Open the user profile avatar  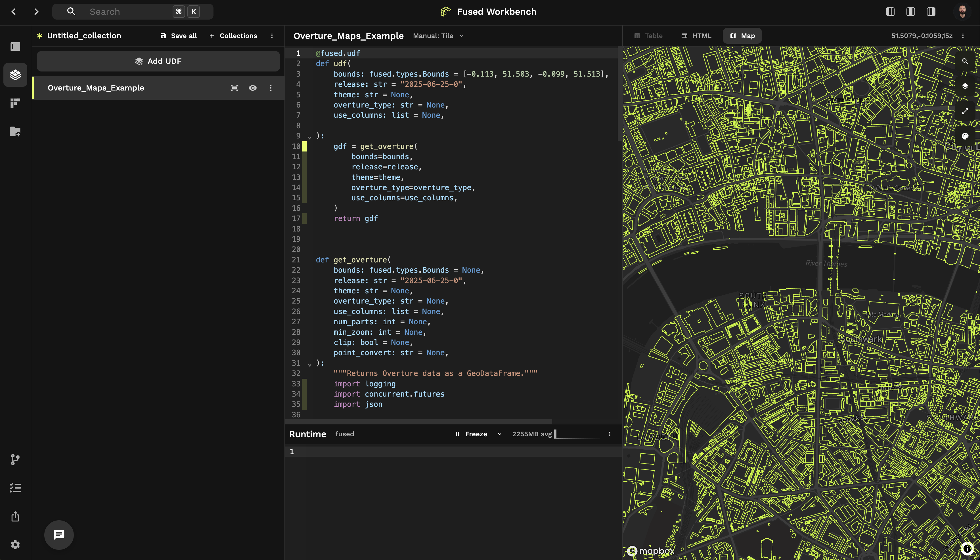(x=962, y=12)
